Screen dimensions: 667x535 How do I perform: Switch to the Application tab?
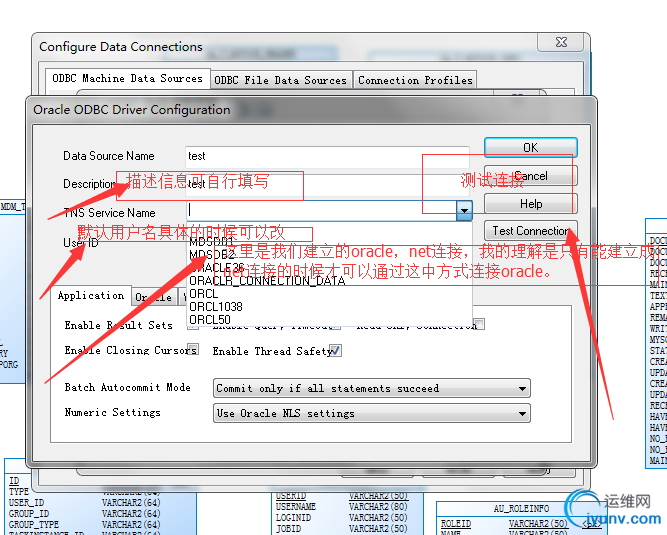pos(91,295)
